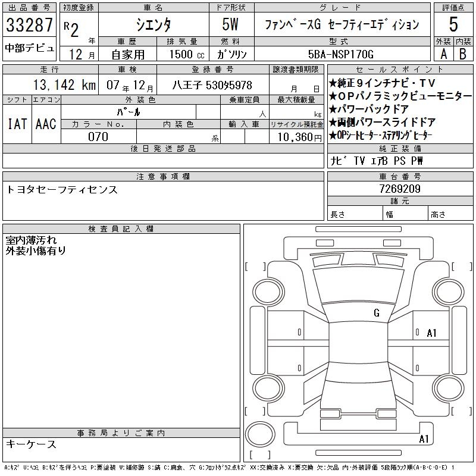This screenshot has width=476, height=476.
Task: Click inspector note 外装小傷有り
Action: pyautogui.click(x=36, y=250)
